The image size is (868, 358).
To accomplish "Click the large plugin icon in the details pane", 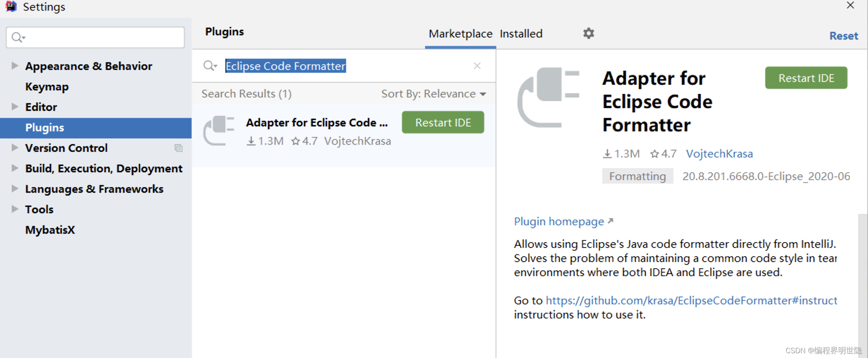I will (x=548, y=98).
